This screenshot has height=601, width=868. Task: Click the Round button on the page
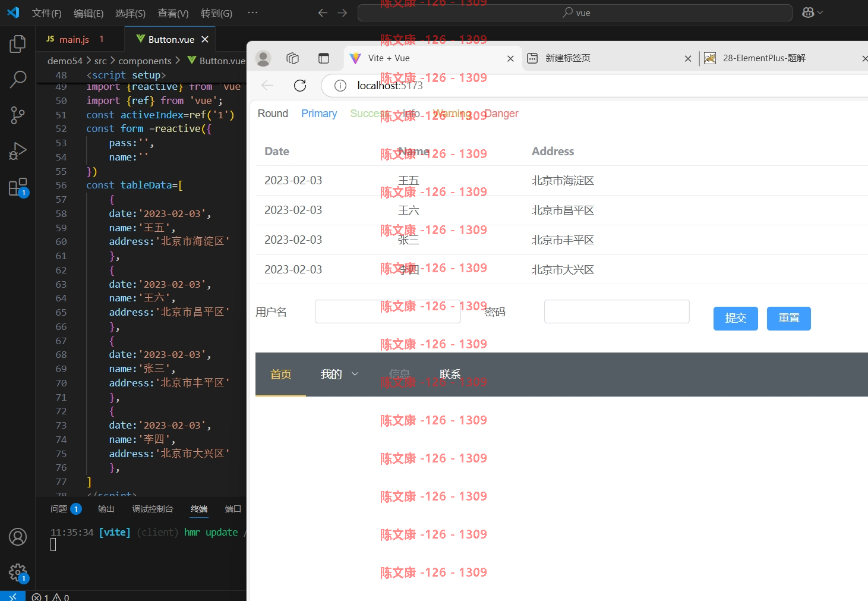tap(273, 114)
